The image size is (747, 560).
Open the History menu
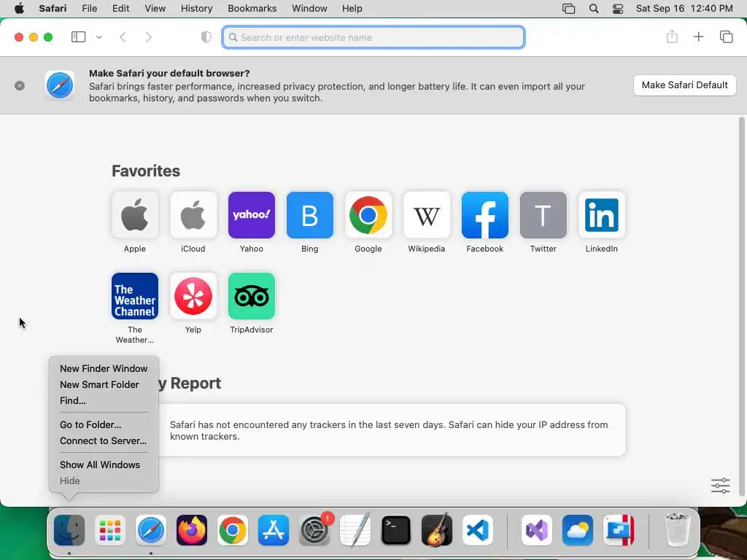(x=196, y=9)
